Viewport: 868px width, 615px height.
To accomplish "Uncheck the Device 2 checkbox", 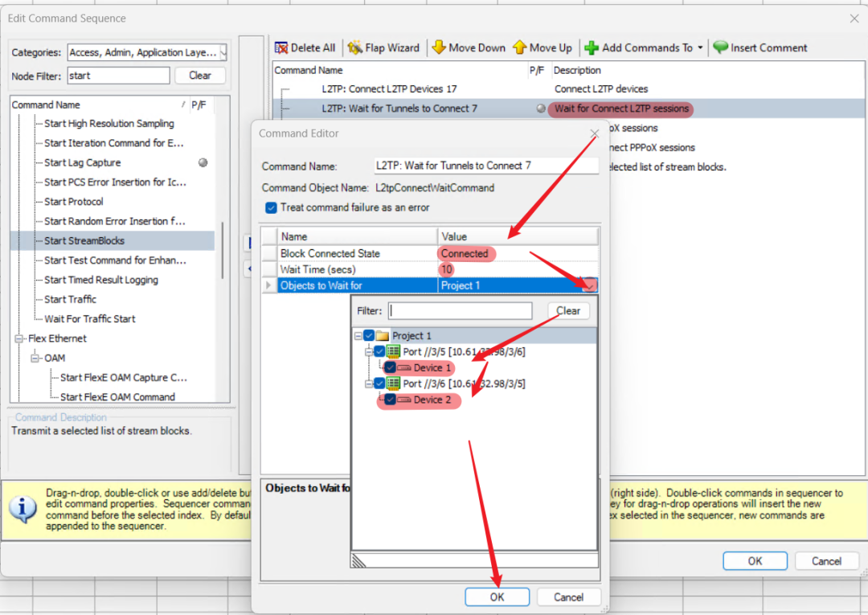I will (x=391, y=400).
